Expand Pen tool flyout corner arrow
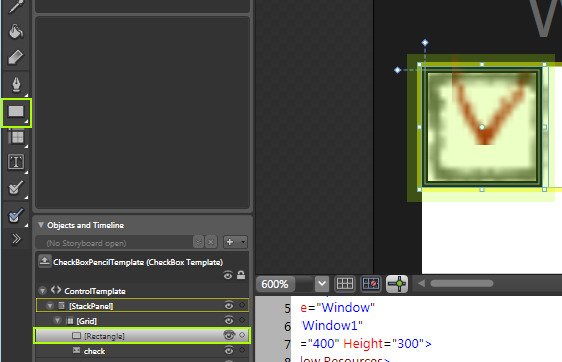This screenshot has height=362, width=562. coord(27,95)
